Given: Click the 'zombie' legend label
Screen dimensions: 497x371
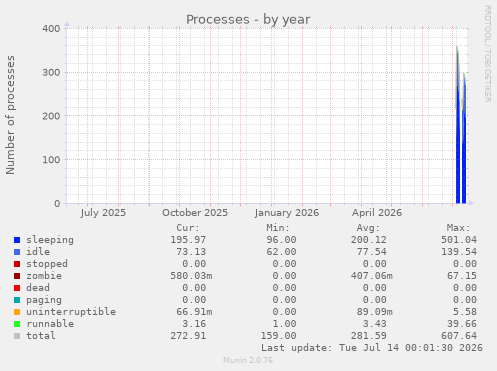Looking at the screenshot, I should pos(44,276).
